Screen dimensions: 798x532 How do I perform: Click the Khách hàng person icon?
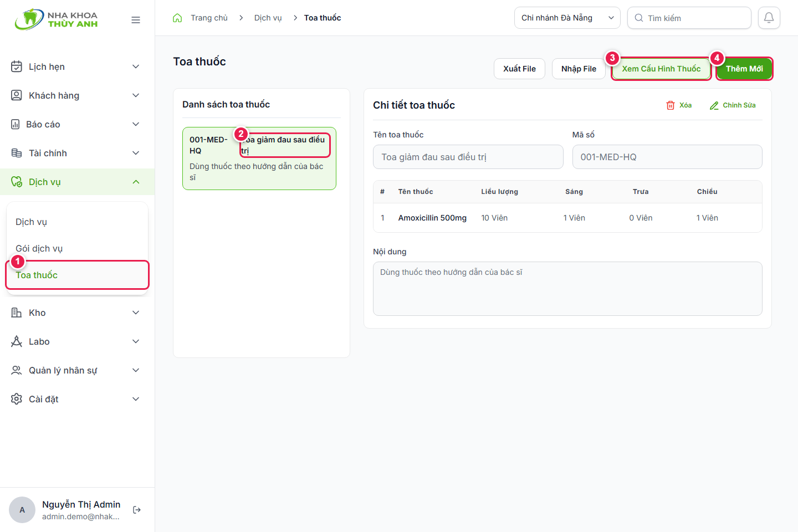point(17,95)
